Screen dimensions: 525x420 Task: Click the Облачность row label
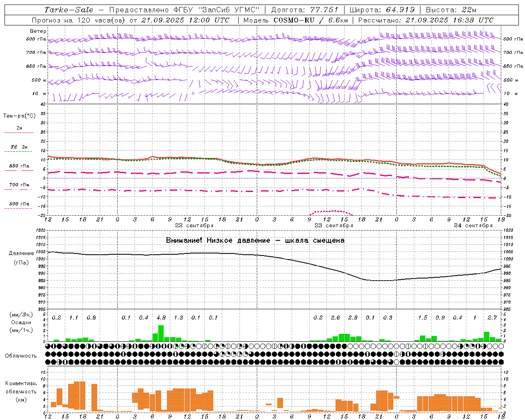pyautogui.click(x=21, y=356)
